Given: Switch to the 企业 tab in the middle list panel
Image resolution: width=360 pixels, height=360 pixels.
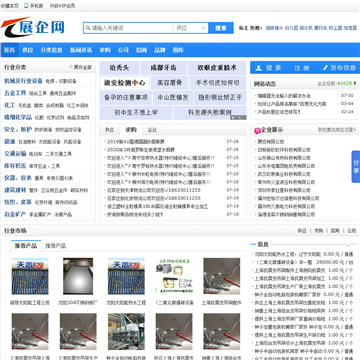Looking at the screenshot, I should pyautogui.click(x=152, y=130).
